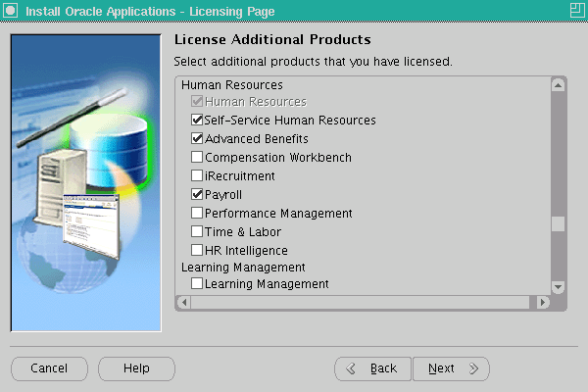Enable Performance Management checkbox
The height and width of the screenshot is (392, 588).
(197, 213)
